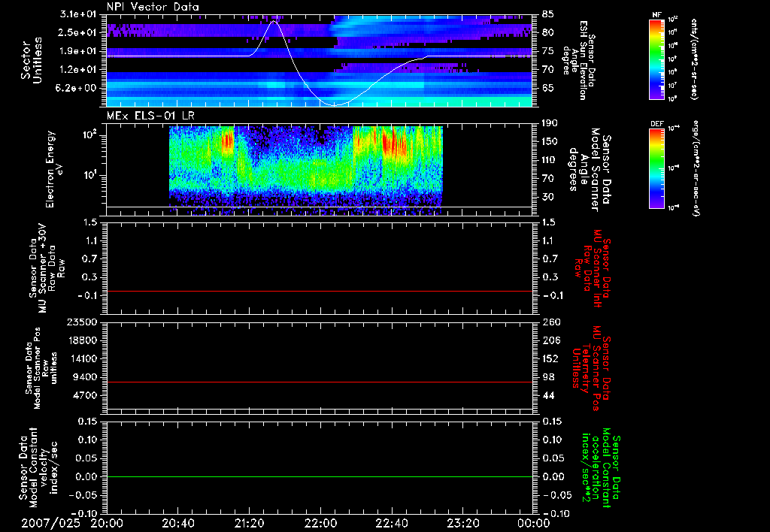The height and width of the screenshot is (532, 770).
Task: Click the 21:20 time axis label
Action: point(249,523)
